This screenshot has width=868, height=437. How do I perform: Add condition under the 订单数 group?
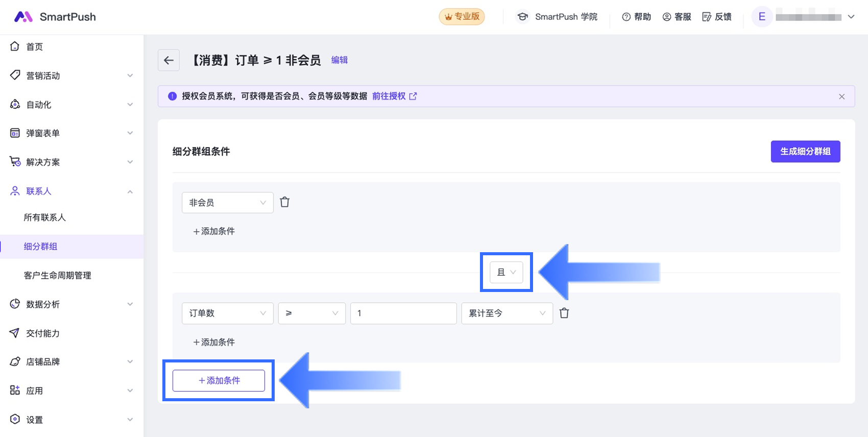pos(214,342)
